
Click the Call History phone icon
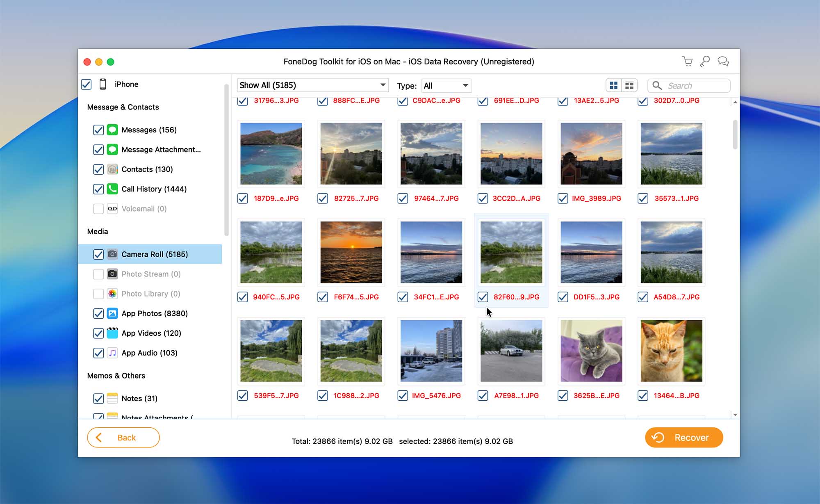click(112, 189)
